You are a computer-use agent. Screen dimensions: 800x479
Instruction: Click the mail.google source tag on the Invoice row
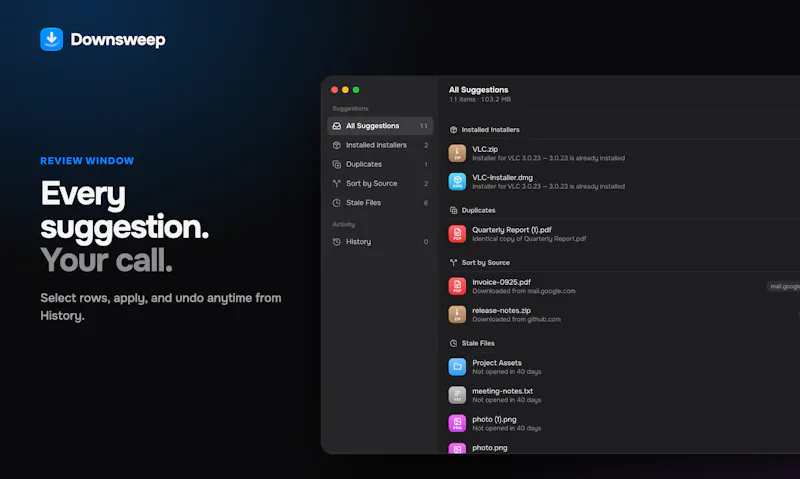784,287
